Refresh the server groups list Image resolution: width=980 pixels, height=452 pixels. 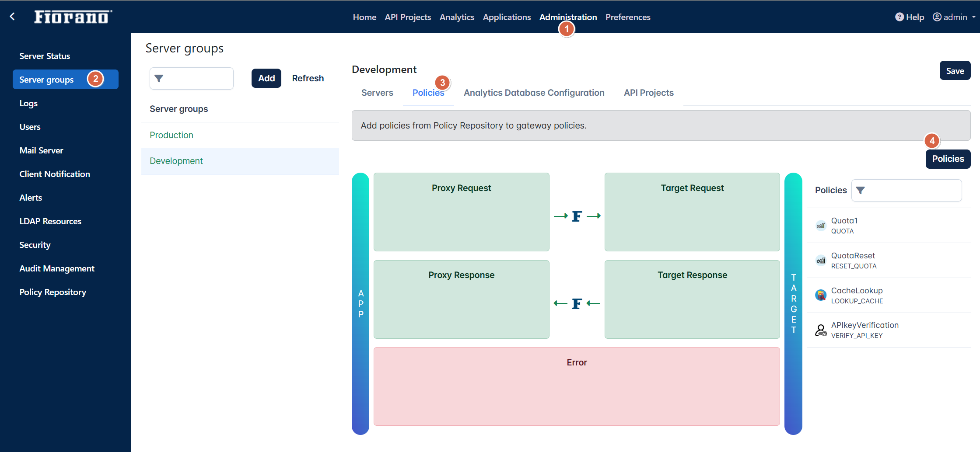click(308, 78)
